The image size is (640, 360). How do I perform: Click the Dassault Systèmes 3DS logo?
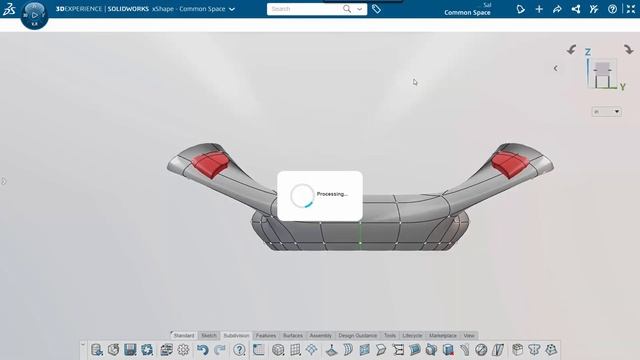[x=9, y=9]
